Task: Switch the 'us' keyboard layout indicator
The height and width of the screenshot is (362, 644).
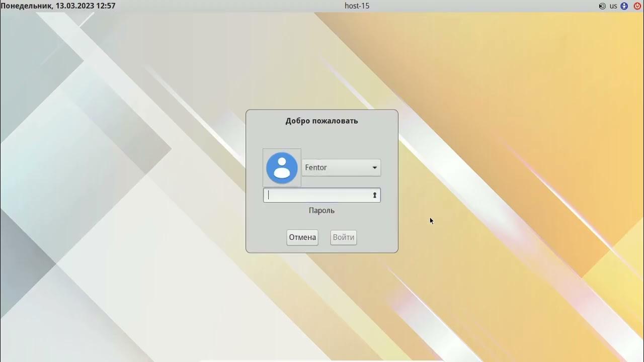Action: pos(613,6)
